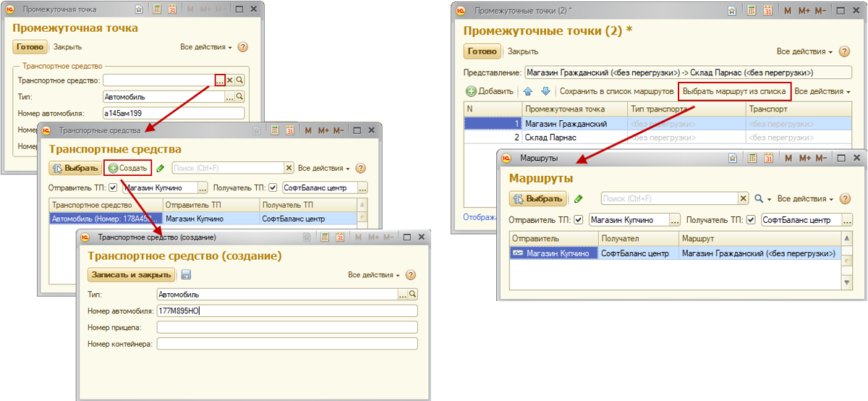The width and height of the screenshot is (868, 401).
Task: Click the Номер прицепа input field
Action: click(287, 327)
